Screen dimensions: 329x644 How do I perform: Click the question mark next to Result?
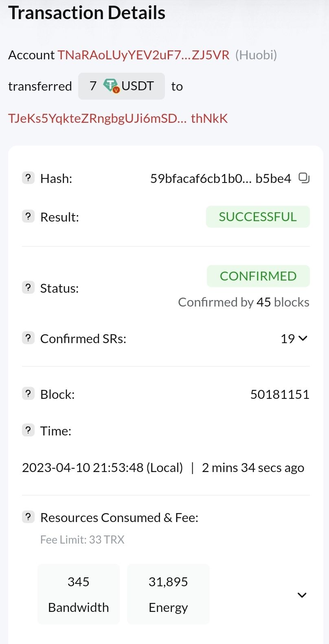[28, 216]
